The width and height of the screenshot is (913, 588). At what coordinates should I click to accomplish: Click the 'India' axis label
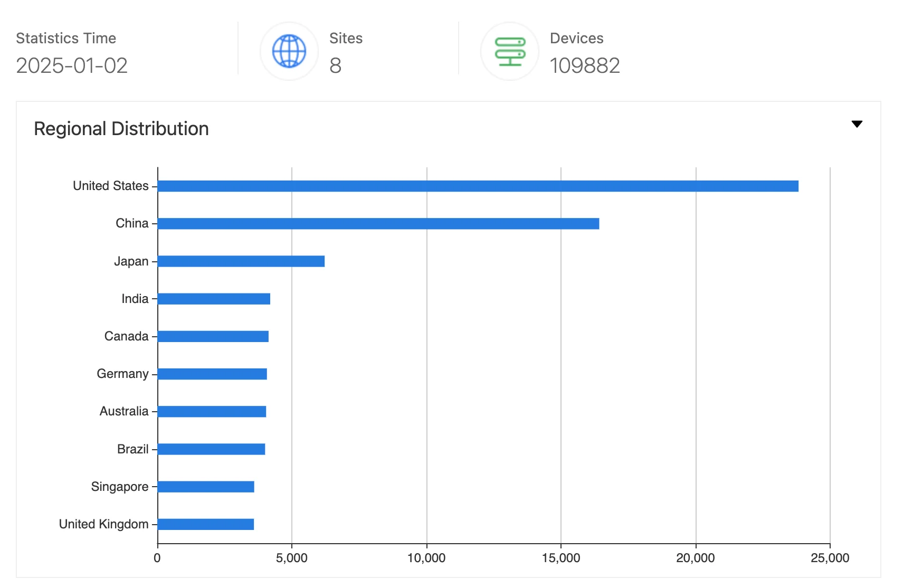click(135, 299)
